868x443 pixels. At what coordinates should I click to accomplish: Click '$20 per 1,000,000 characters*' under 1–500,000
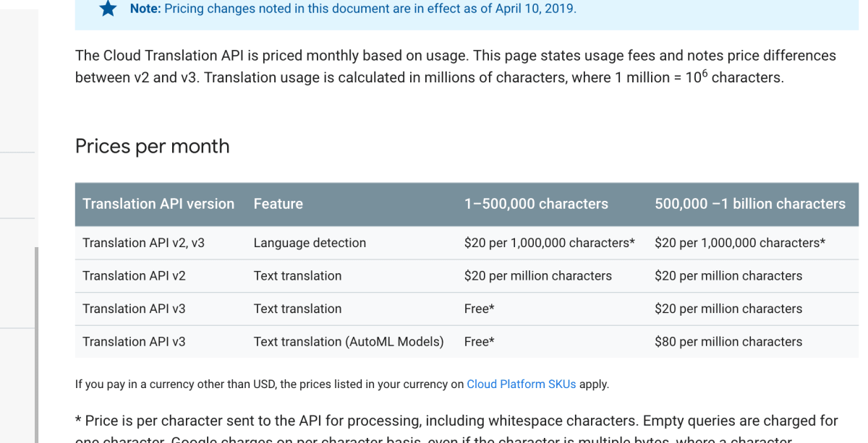point(550,243)
